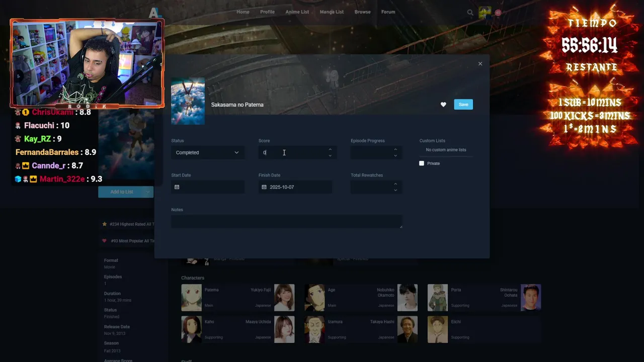Click the Sakasama no Patema title

(237, 105)
